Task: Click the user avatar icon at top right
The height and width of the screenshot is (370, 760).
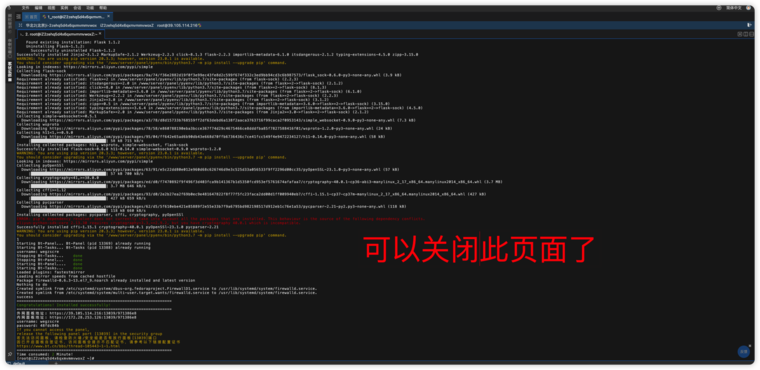Action: 748,8
